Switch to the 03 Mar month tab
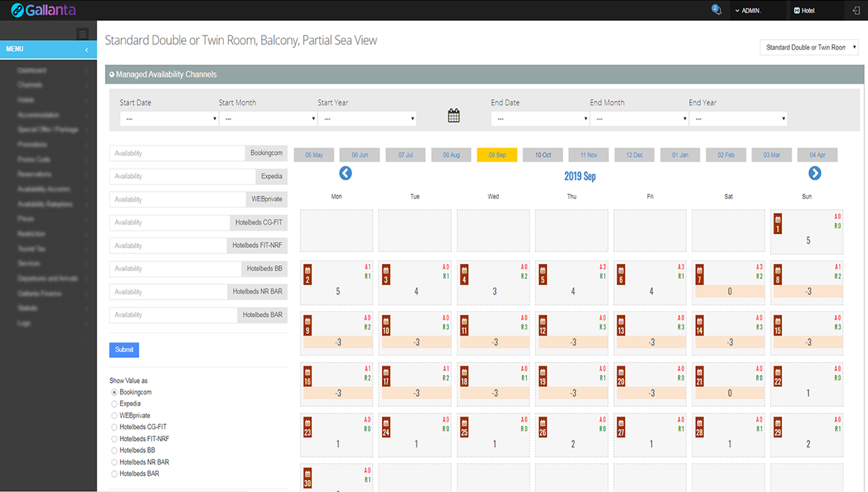 pos(771,155)
